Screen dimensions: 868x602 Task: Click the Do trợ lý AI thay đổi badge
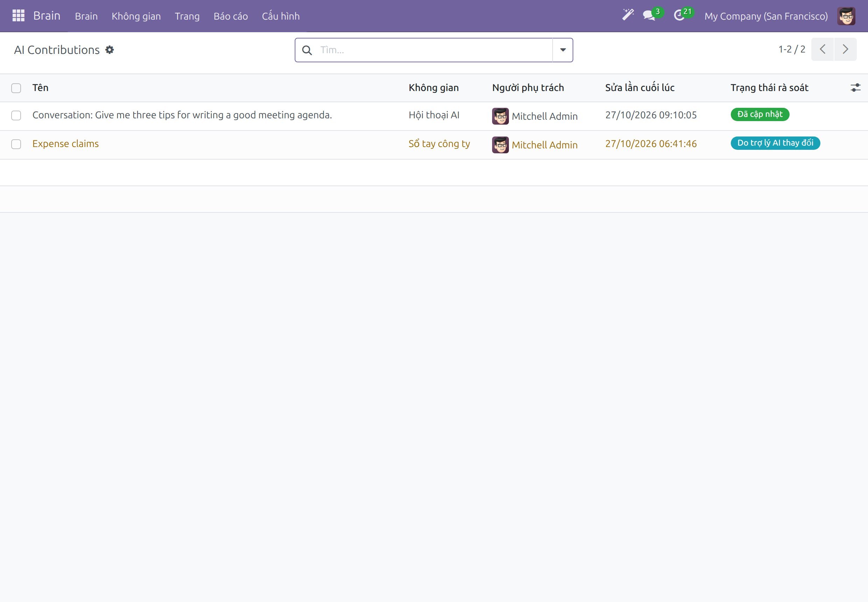(x=775, y=143)
